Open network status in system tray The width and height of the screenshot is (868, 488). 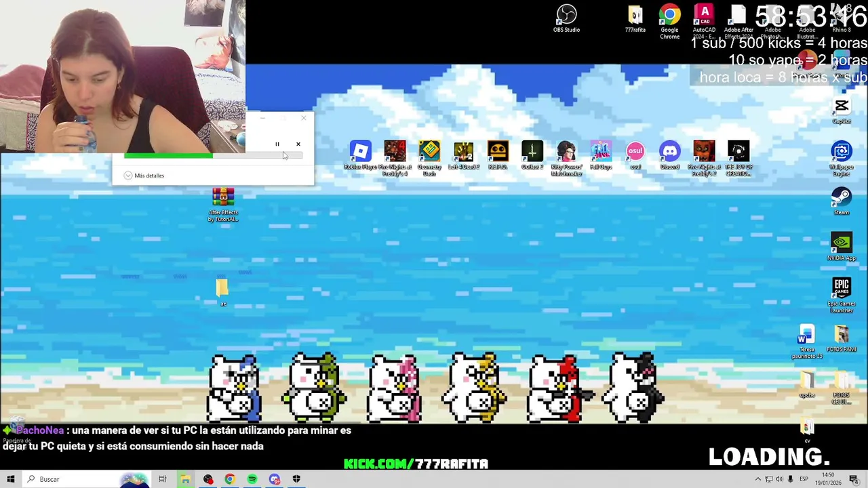coord(769,479)
